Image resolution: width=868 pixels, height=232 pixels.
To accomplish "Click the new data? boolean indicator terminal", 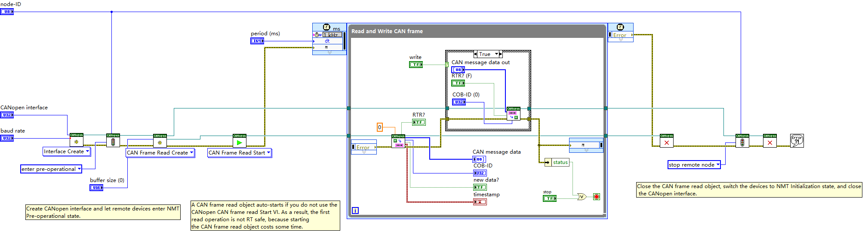I will 480,187.
